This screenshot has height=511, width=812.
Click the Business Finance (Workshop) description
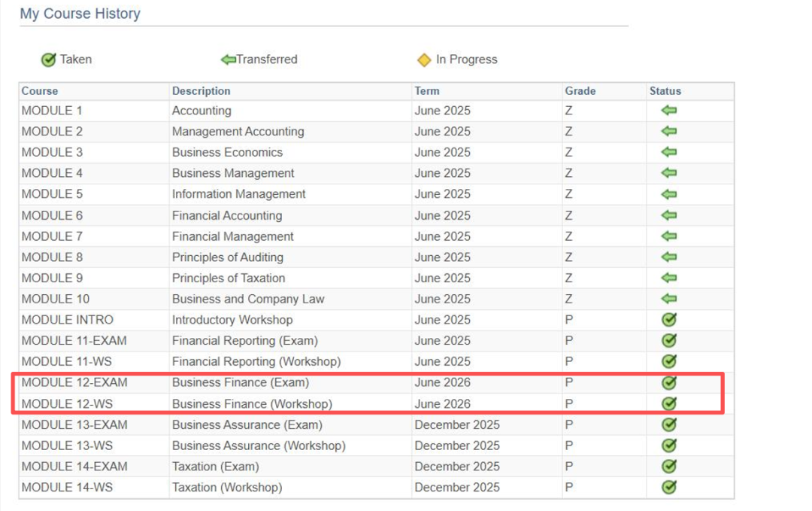tap(252, 403)
